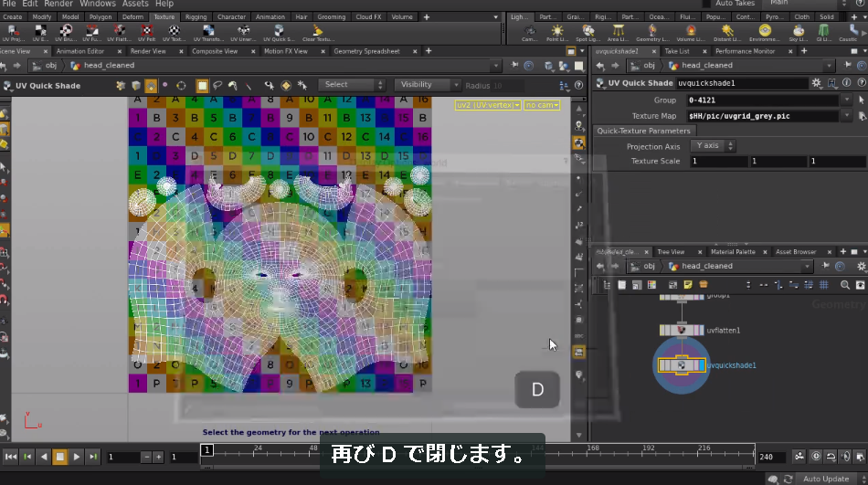Add a Point Light from shelf

(x=557, y=33)
